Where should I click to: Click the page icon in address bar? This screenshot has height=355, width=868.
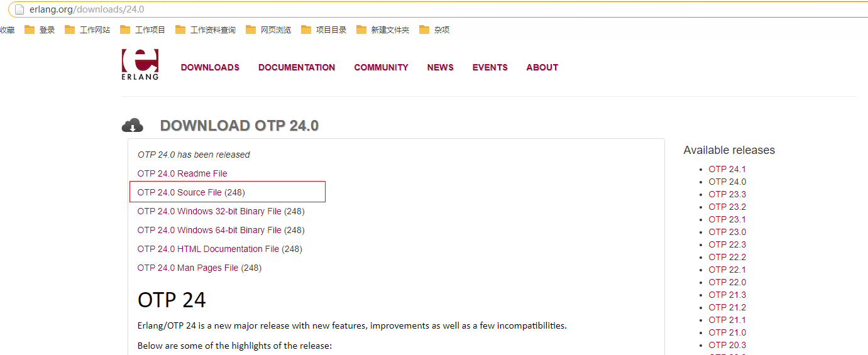[19, 9]
